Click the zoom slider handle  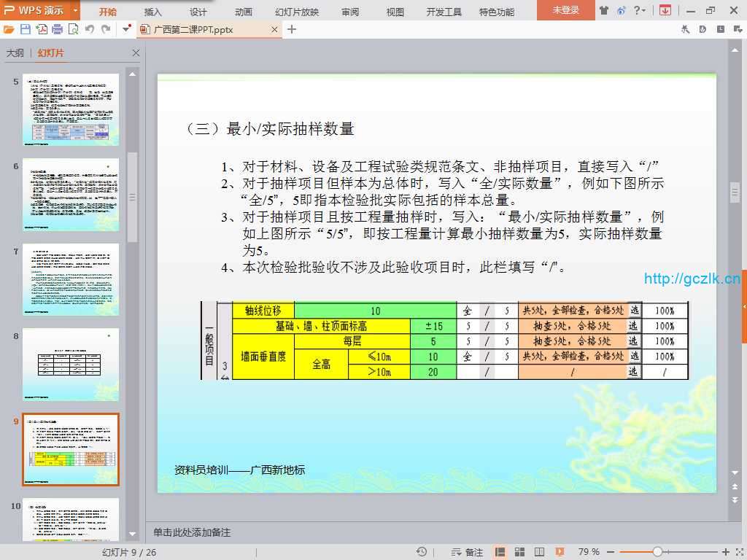point(657,552)
